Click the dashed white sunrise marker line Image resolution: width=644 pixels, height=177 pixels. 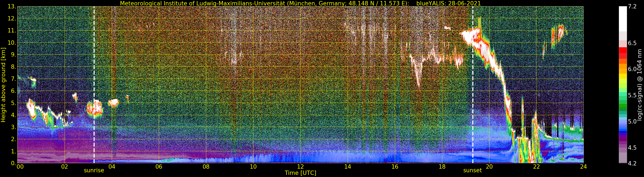pos(94,85)
